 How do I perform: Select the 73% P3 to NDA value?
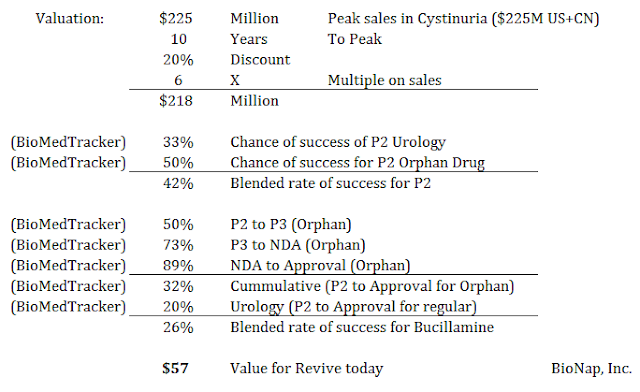178,245
